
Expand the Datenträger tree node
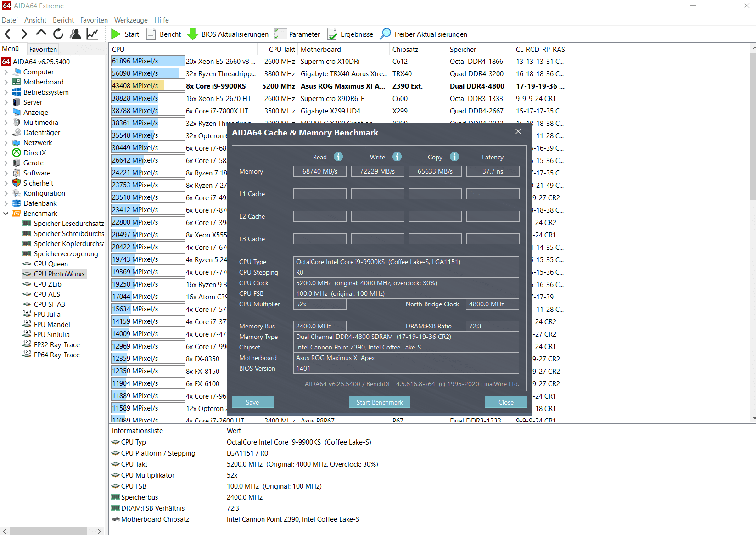pos(6,132)
